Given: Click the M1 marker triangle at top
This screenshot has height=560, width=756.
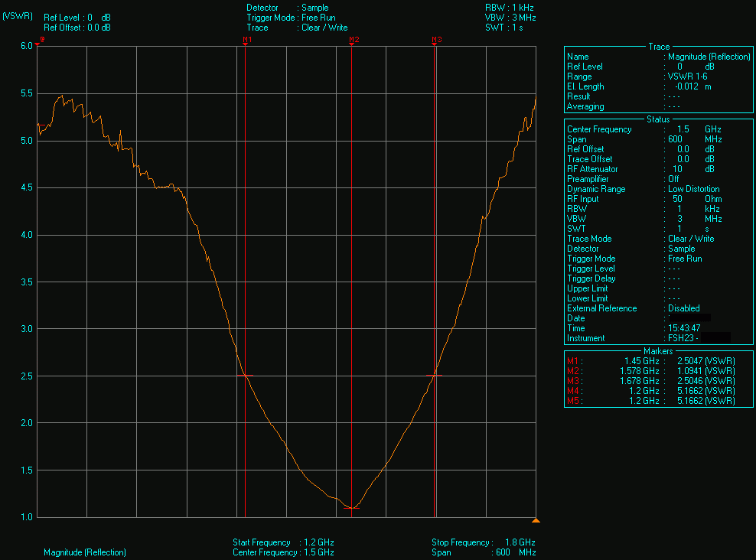Looking at the screenshot, I should pyautogui.click(x=246, y=44).
